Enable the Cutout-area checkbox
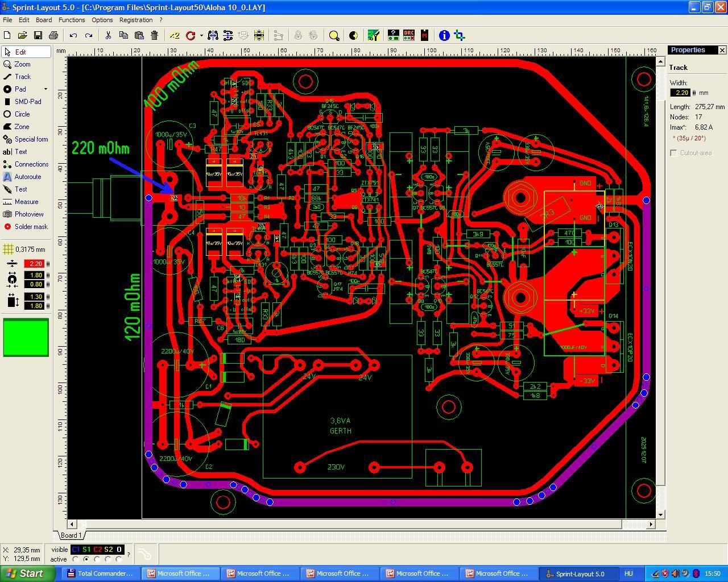This screenshot has width=728, height=582. [674, 153]
